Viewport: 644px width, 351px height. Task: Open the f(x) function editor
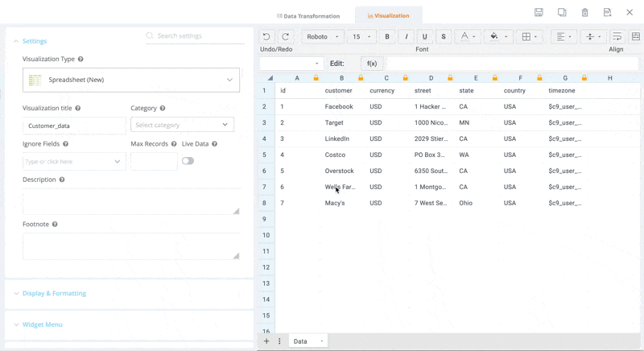(372, 64)
